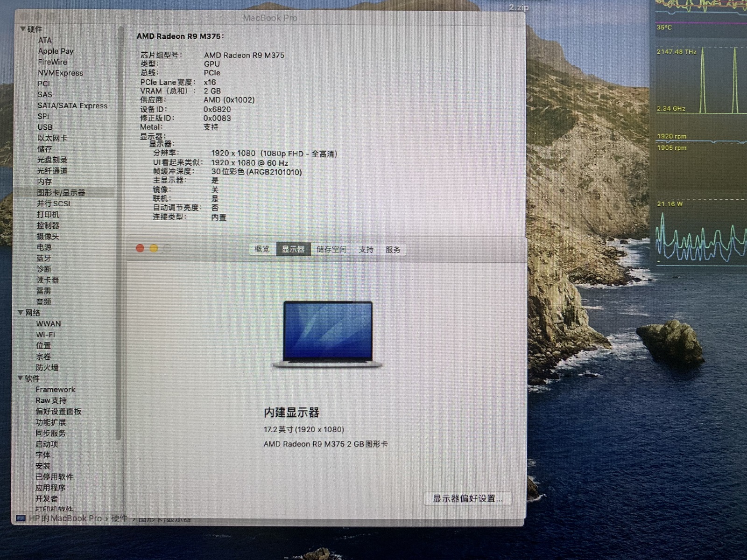This screenshot has height=560, width=747.
Task: Click the sidebar vertical scrollbar
Action: point(119,233)
